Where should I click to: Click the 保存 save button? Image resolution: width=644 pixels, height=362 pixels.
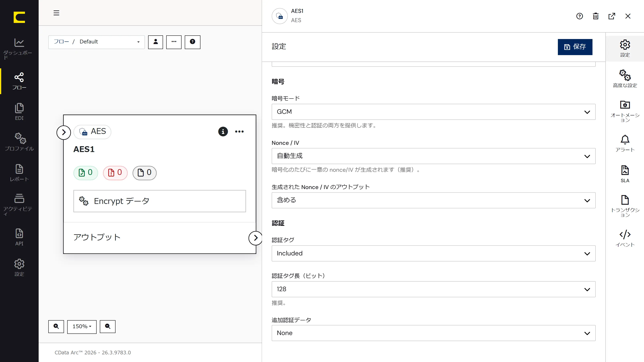575,47
